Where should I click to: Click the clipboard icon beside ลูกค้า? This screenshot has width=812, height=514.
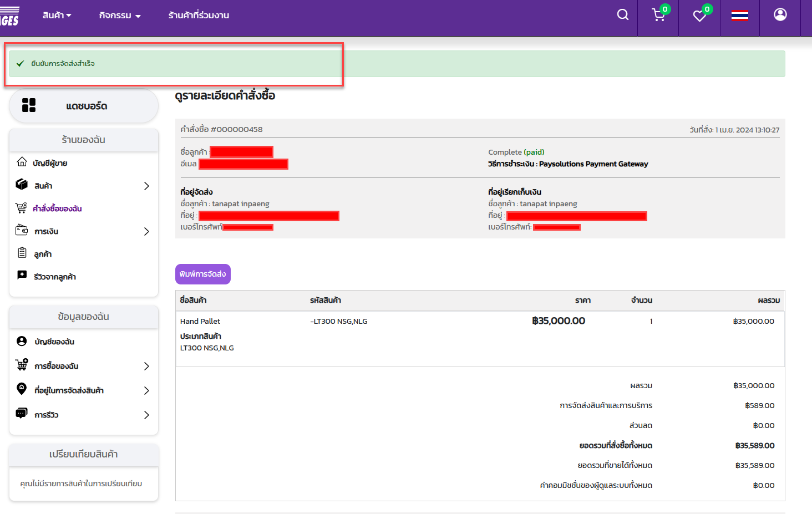pyautogui.click(x=22, y=253)
